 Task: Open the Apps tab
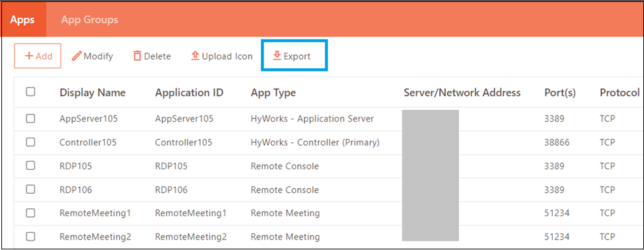pos(22,20)
